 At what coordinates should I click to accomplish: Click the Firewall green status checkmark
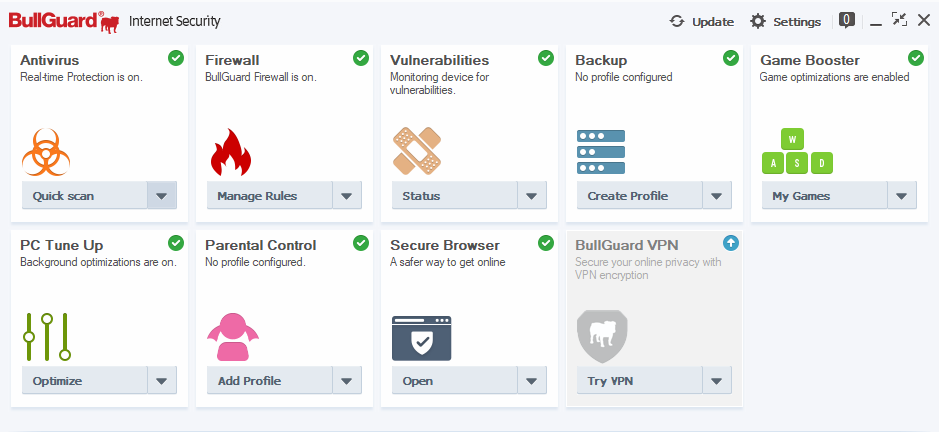361,58
